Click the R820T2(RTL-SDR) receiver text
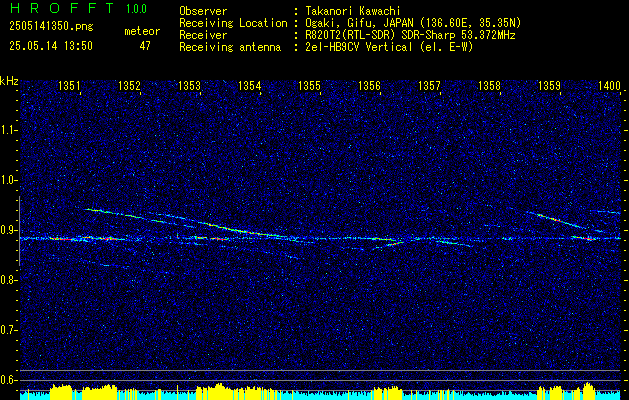 [410, 35]
